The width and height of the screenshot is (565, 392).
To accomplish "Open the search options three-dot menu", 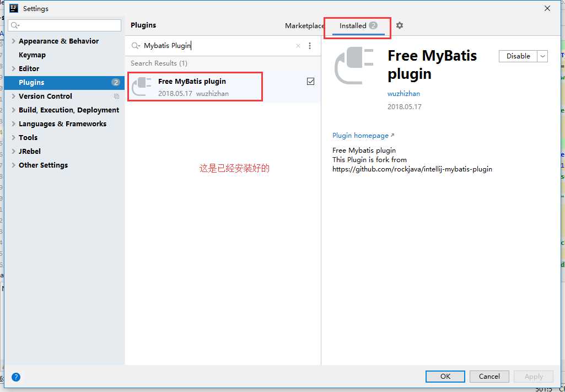I will (x=310, y=46).
